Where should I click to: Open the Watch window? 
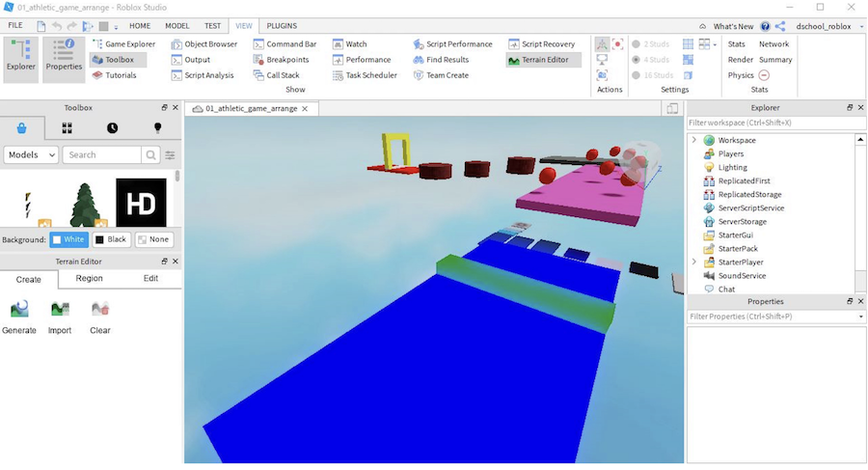click(350, 43)
